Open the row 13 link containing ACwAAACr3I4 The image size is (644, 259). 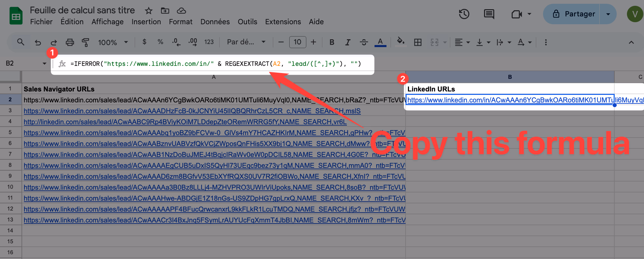point(215,220)
